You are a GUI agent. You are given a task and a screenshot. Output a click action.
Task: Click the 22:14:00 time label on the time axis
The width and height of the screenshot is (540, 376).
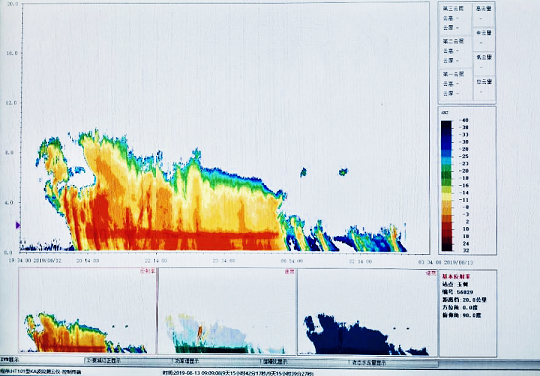tap(156, 261)
